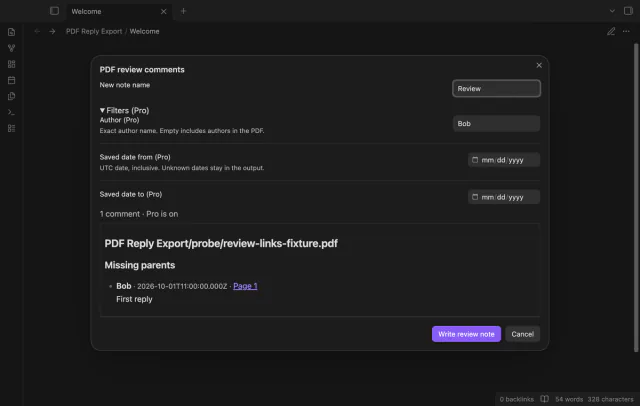The height and width of the screenshot is (406, 640).
Task: Click the First reply comment text
Action: 134,299
